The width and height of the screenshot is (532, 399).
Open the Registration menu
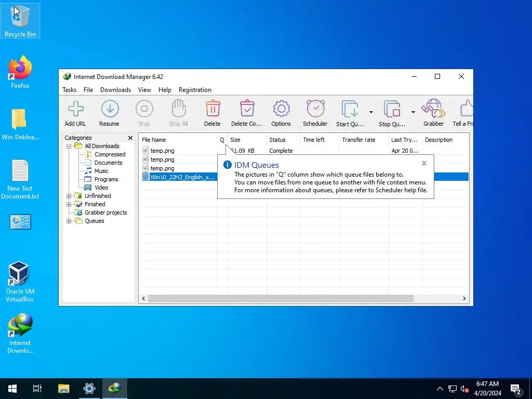(195, 90)
